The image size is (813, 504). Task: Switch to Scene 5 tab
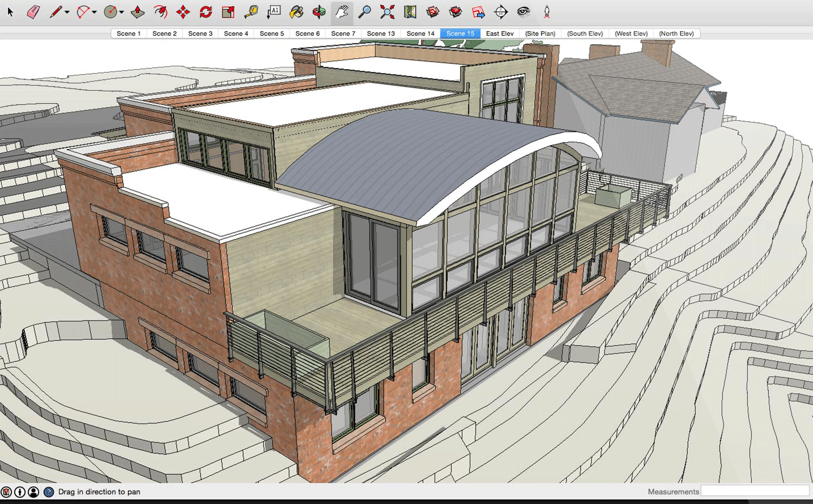click(x=271, y=33)
